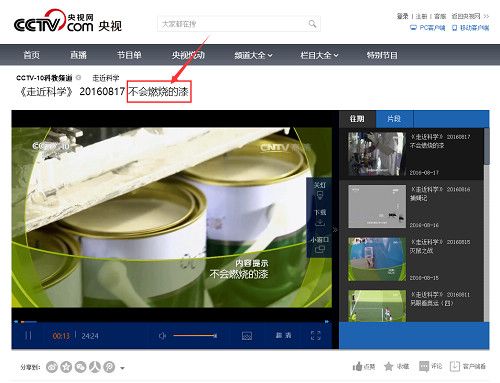500x383 pixels.
Task: Click the 返回央视网 link
Action: point(470,16)
